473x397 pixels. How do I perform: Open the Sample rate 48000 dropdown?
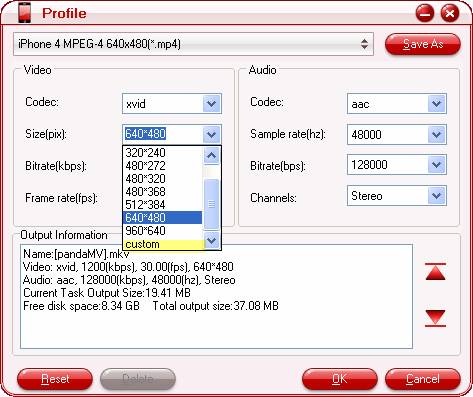pos(437,134)
